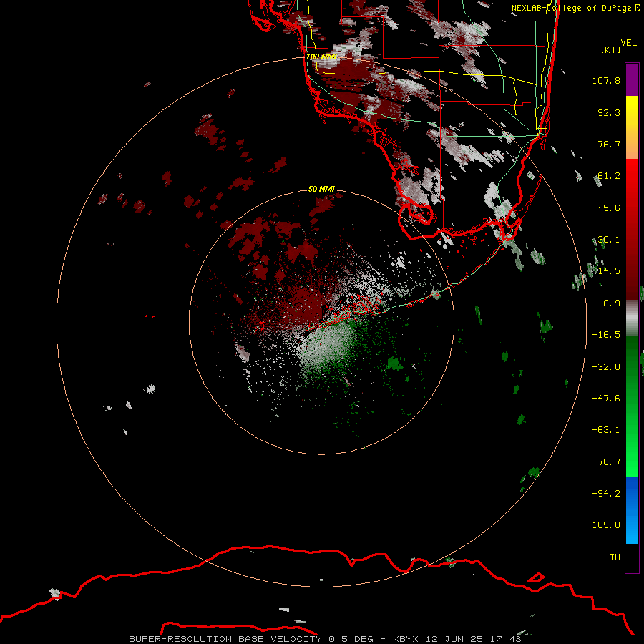Click the -16.5 velocity scale label

pyautogui.click(x=606, y=335)
